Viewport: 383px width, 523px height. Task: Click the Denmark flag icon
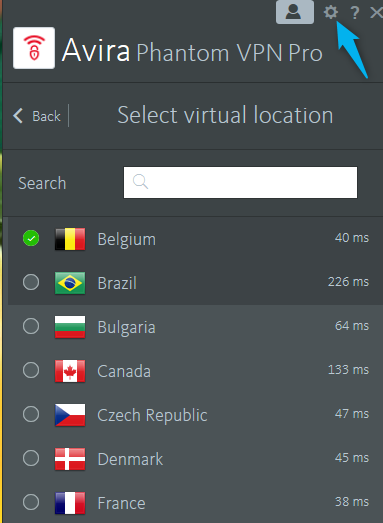(70, 459)
